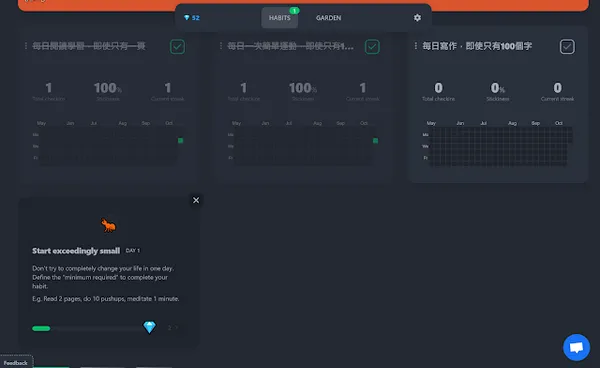Close the Start exceedingly small tip card
The height and width of the screenshot is (368, 600).
[x=196, y=200]
